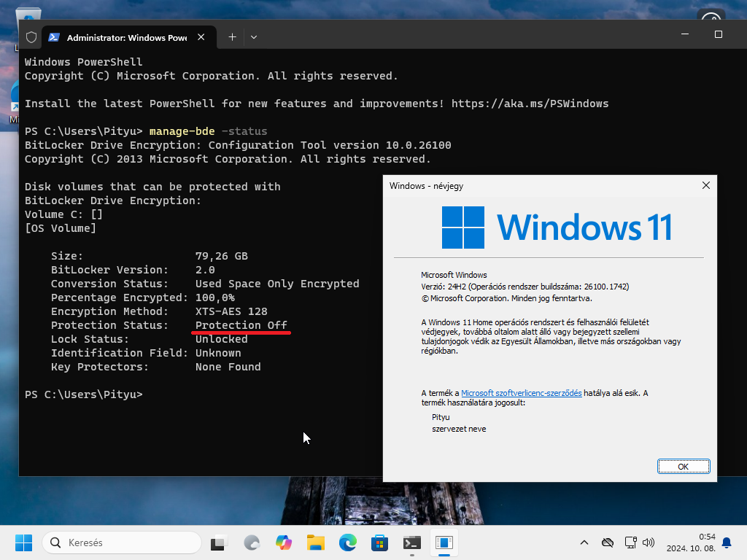The image size is (747, 560).
Task: Add a new terminal tab
Action: 232,37
